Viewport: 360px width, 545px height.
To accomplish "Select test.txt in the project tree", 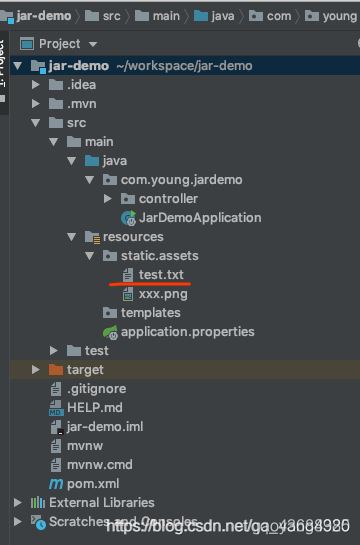I will tap(161, 275).
